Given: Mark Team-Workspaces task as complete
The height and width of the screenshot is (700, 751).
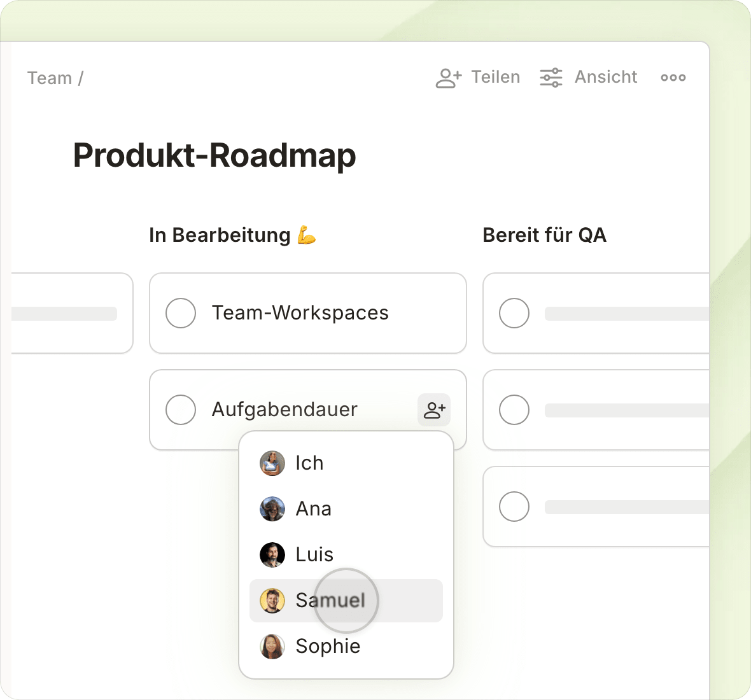Looking at the screenshot, I should tap(181, 313).
